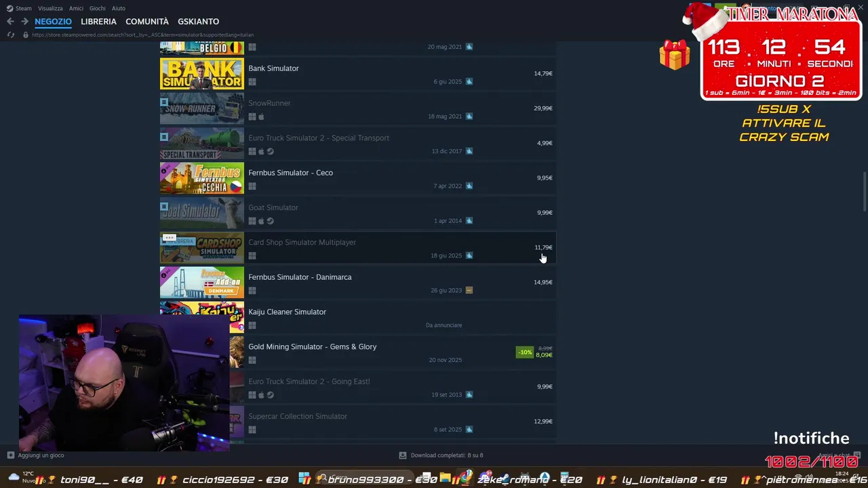
Task: Open SnowRunner search result
Action: coord(357,108)
